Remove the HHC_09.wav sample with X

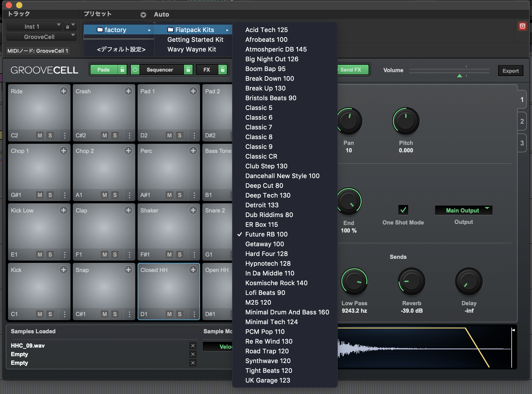[193, 346]
